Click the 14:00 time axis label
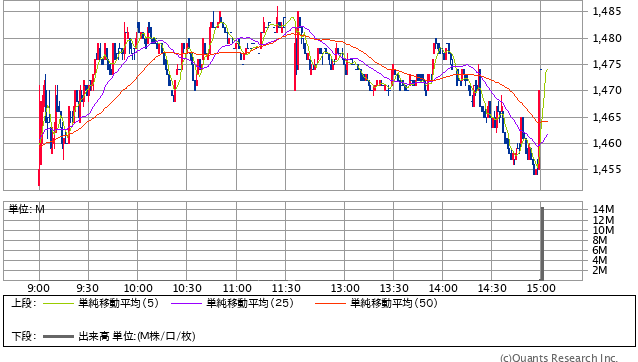638x362 pixels. click(443, 288)
